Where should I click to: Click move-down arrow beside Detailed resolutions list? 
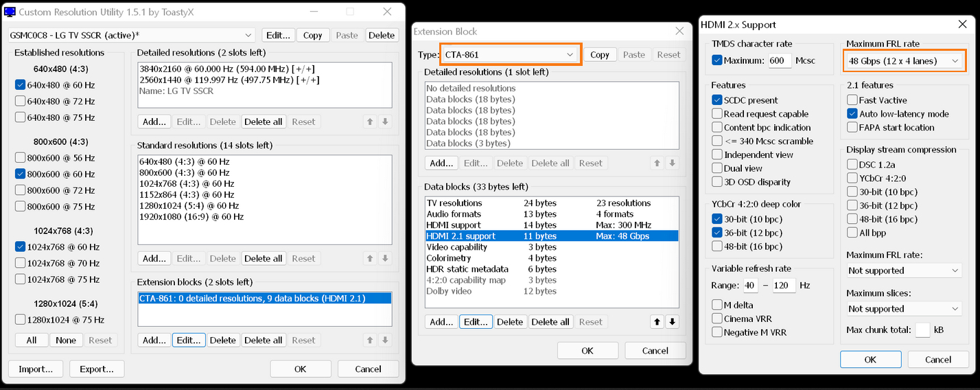tap(385, 122)
